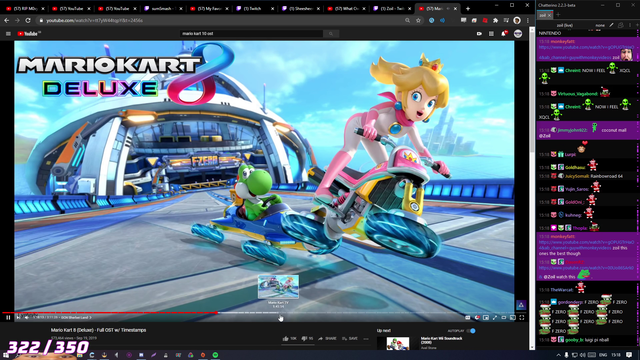Click the Virtuous_Vagabond username in chat
Viewport: 640px width, 360px height.
[577, 94]
